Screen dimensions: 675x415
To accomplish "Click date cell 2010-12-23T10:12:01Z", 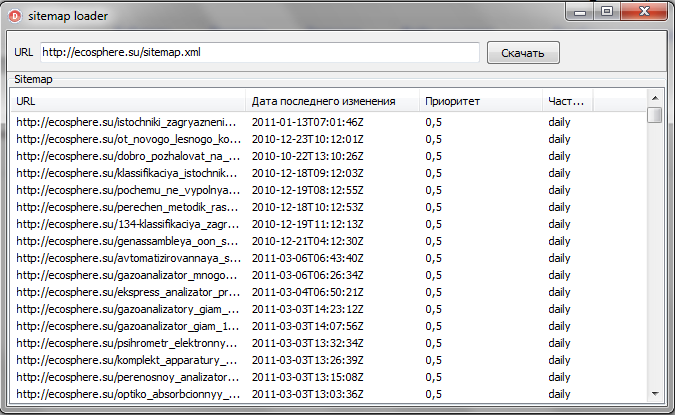I will pyautogui.click(x=307, y=139).
